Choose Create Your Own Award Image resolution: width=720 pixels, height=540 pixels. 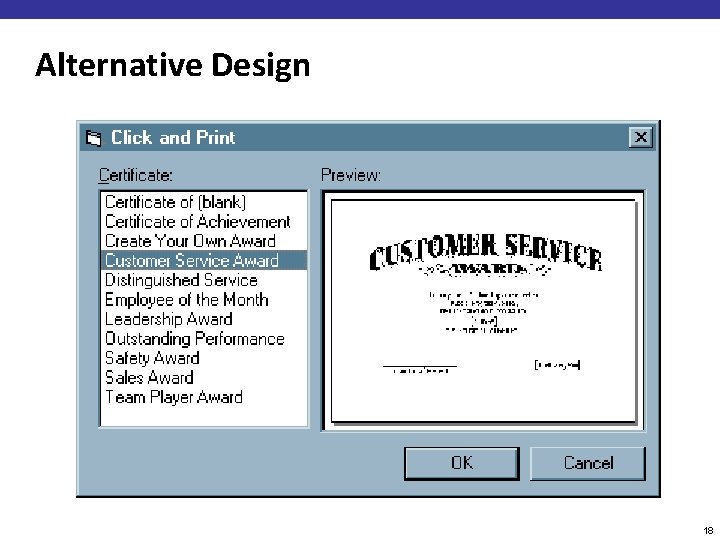pos(204,241)
